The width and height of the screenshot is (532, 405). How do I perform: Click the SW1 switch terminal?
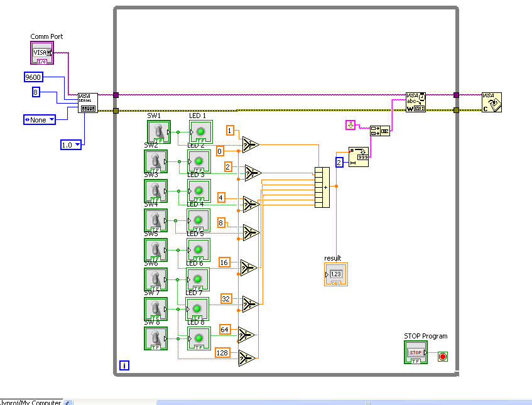pos(159,132)
